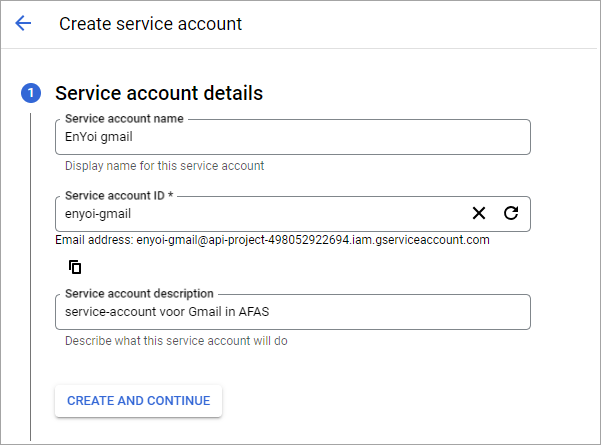Viewport: 601px width, 445px height.
Task: Clear the Service account ID with X icon
Action: coord(479,213)
